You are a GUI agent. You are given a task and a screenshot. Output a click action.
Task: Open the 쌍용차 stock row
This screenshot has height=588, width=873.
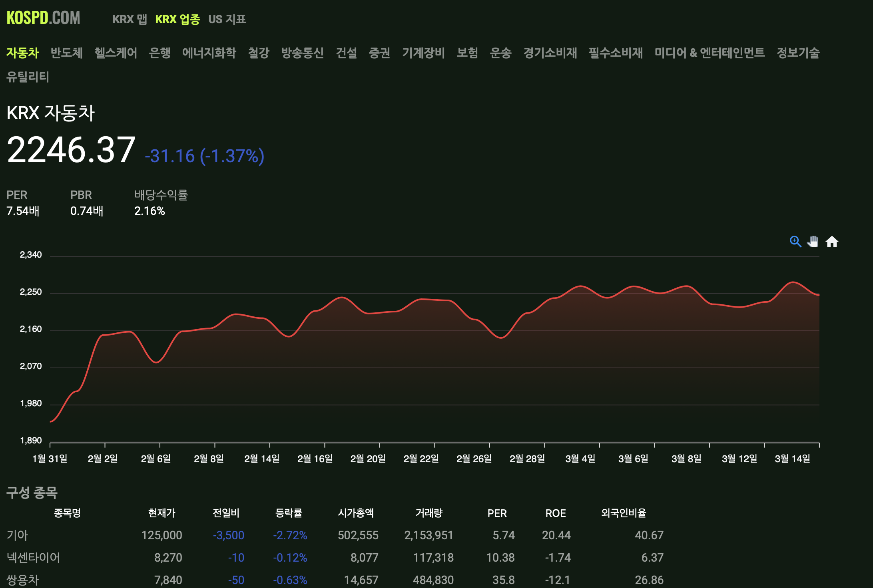(x=335, y=580)
